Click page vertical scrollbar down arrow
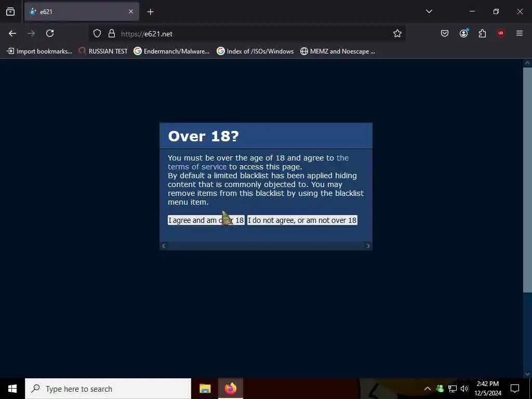532x399 pixels. [x=527, y=374]
